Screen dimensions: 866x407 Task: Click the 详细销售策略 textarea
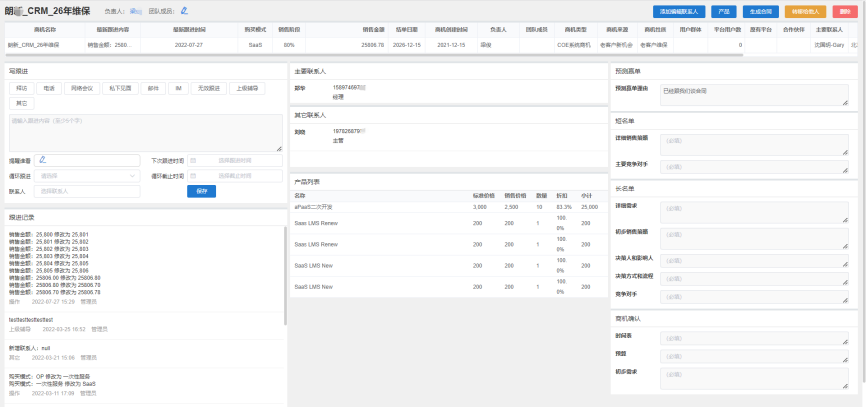pyautogui.click(x=754, y=145)
